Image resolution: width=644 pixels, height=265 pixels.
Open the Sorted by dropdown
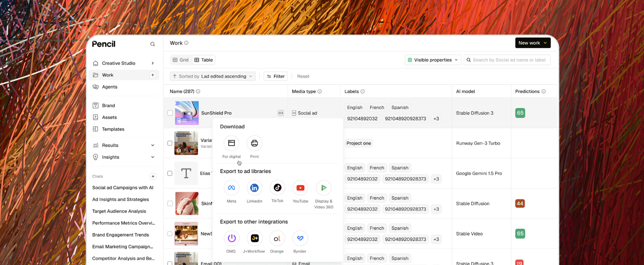pos(213,76)
